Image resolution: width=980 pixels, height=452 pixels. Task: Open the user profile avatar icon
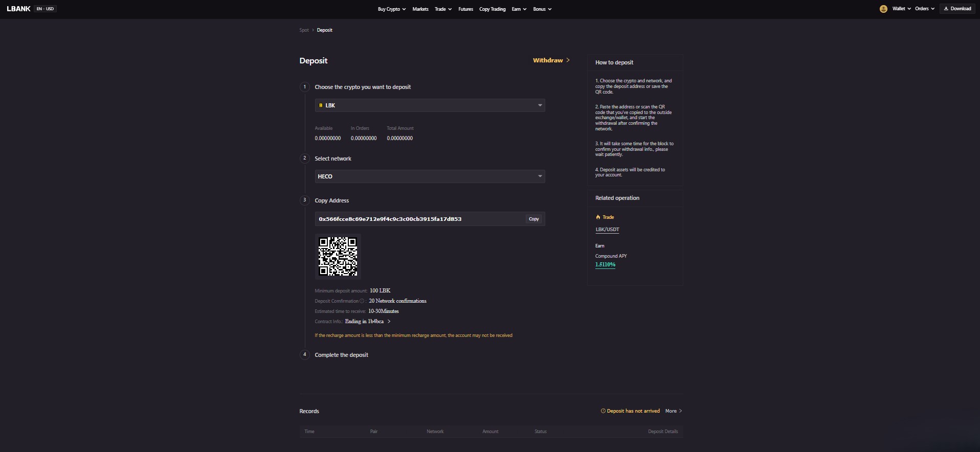click(883, 9)
